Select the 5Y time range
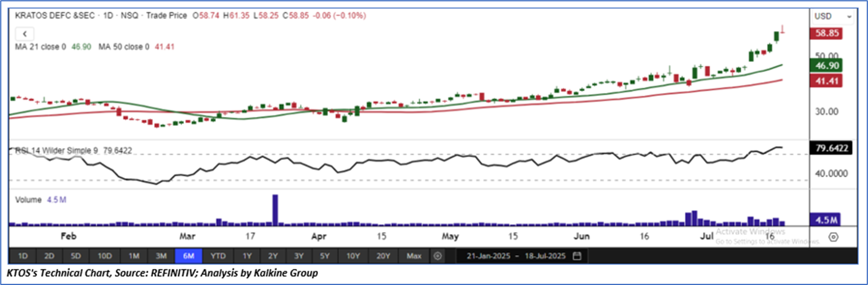 [x=325, y=256]
